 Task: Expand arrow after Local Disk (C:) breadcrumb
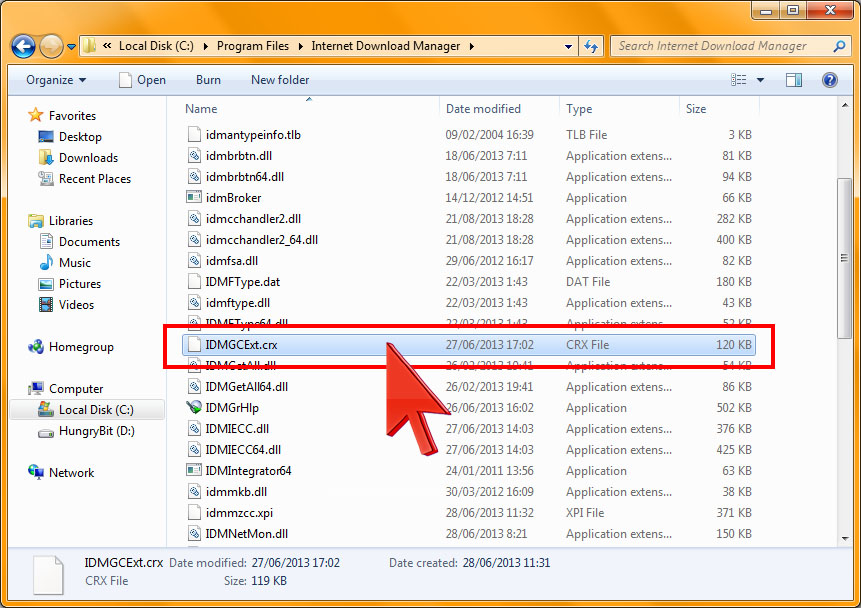(x=205, y=47)
